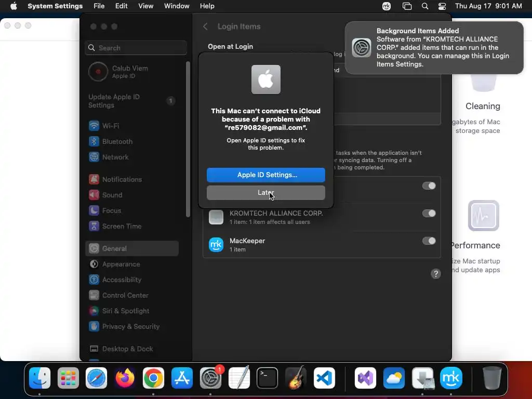Open App Store from the Dock

point(182,378)
